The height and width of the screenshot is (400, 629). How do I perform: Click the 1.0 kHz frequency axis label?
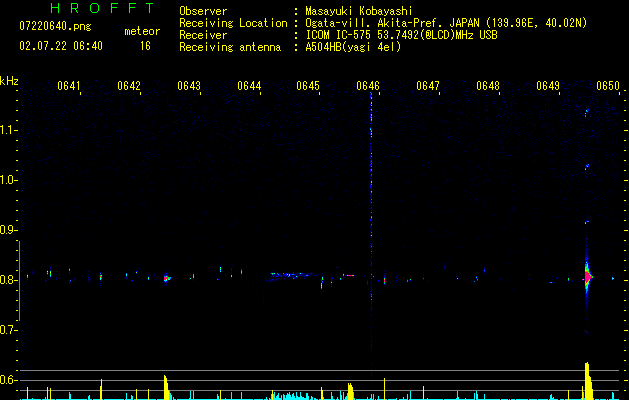tap(8, 180)
